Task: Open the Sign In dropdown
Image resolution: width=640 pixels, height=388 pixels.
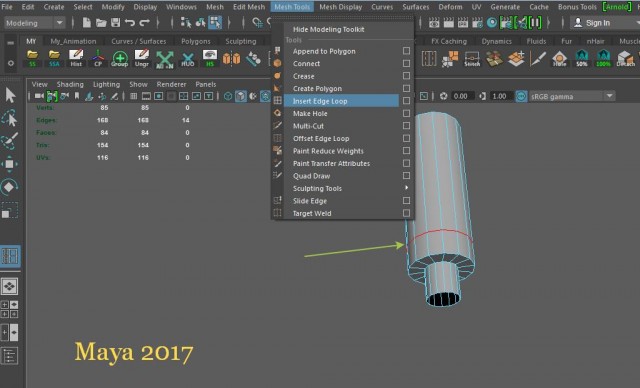Action: tap(604, 23)
